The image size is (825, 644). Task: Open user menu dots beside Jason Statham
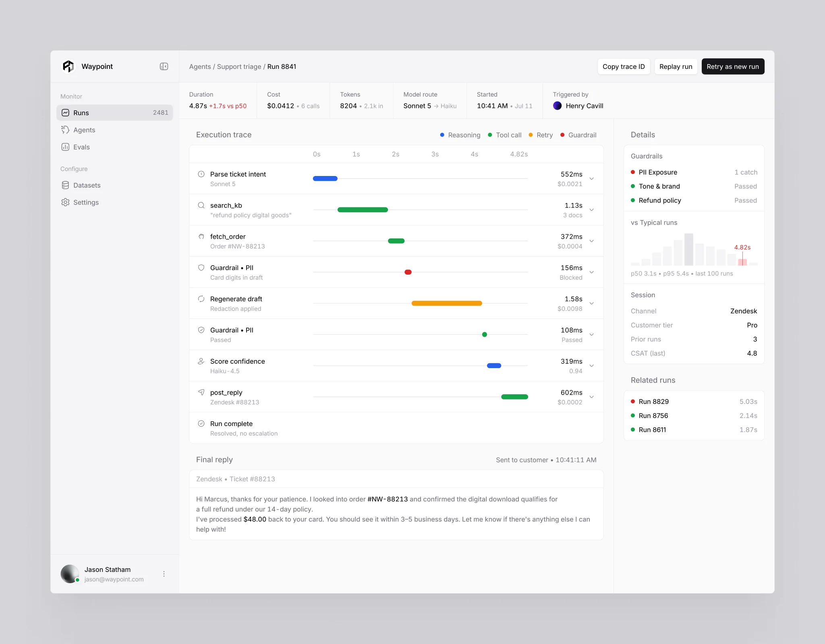pos(164,574)
